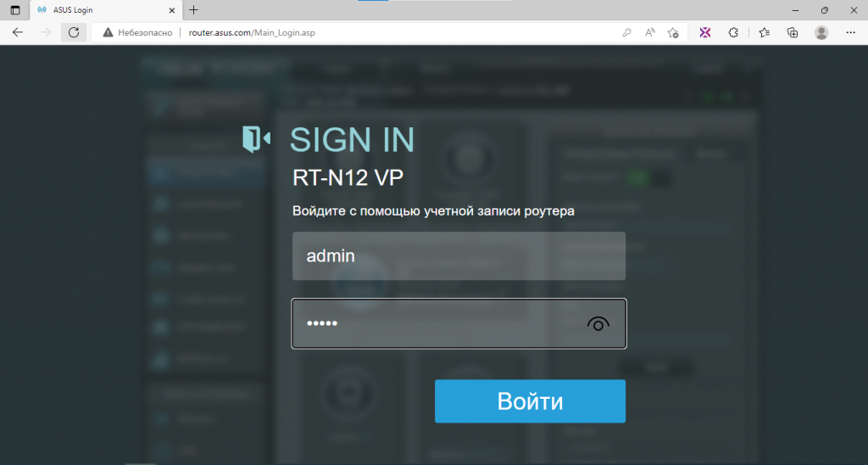The width and height of the screenshot is (868, 465).
Task: Open the Favorites list panel
Action: (x=764, y=33)
